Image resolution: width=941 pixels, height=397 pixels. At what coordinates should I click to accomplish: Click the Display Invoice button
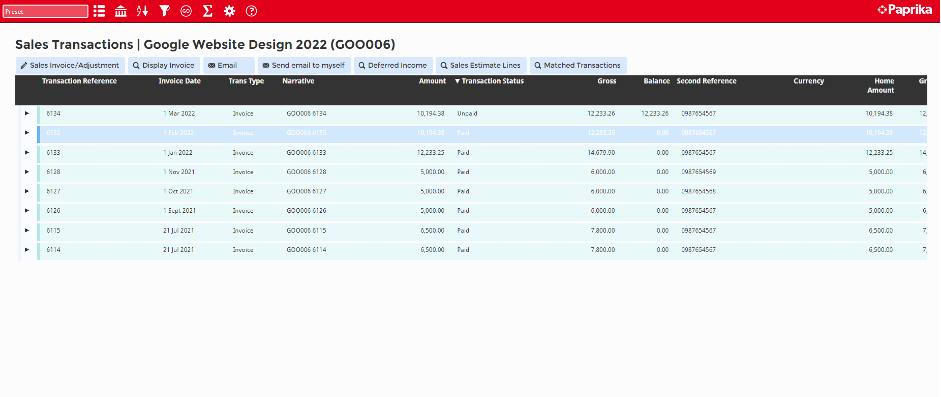(x=164, y=65)
